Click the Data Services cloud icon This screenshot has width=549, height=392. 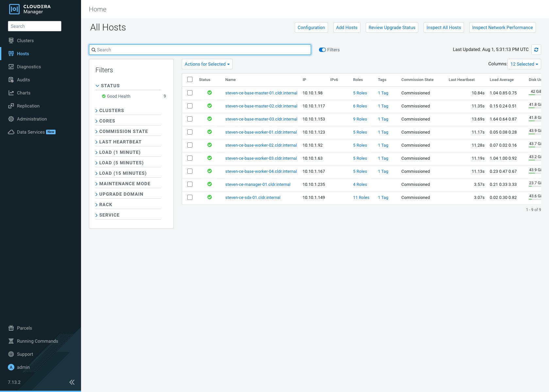11,132
